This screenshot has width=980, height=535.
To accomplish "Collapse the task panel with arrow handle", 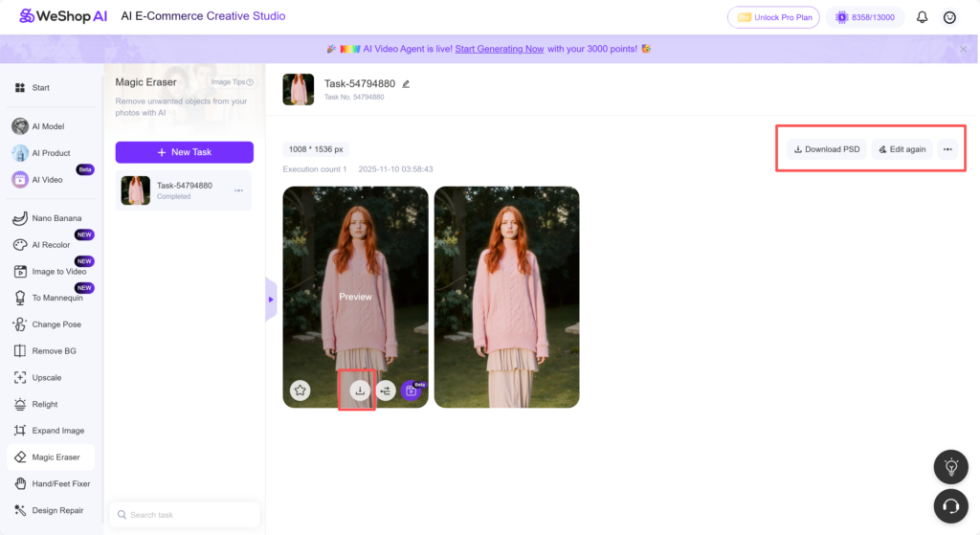I will click(271, 300).
